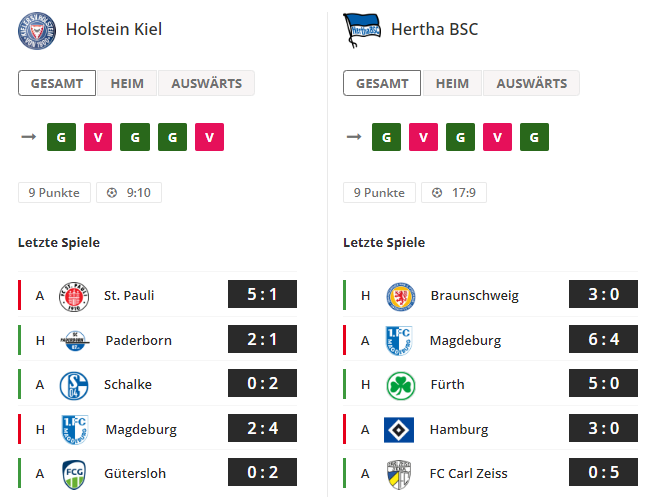Click Holstein Kiel's last red V form badge
Screen dimensions: 656x497
pos(209,137)
